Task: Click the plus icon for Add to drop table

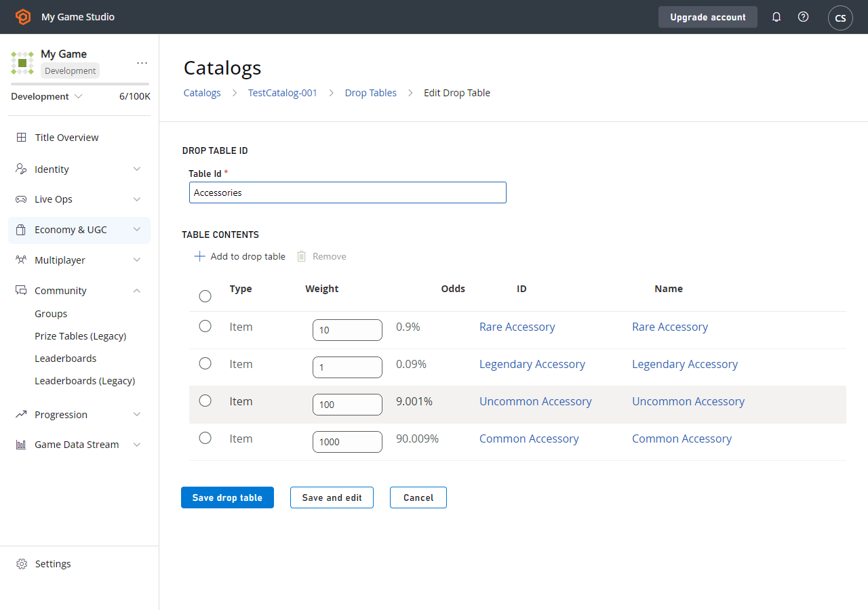Action: pos(199,256)
